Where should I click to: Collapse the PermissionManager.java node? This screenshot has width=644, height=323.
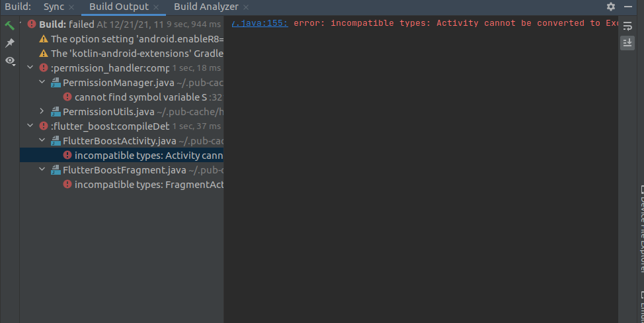click(42, 82)
